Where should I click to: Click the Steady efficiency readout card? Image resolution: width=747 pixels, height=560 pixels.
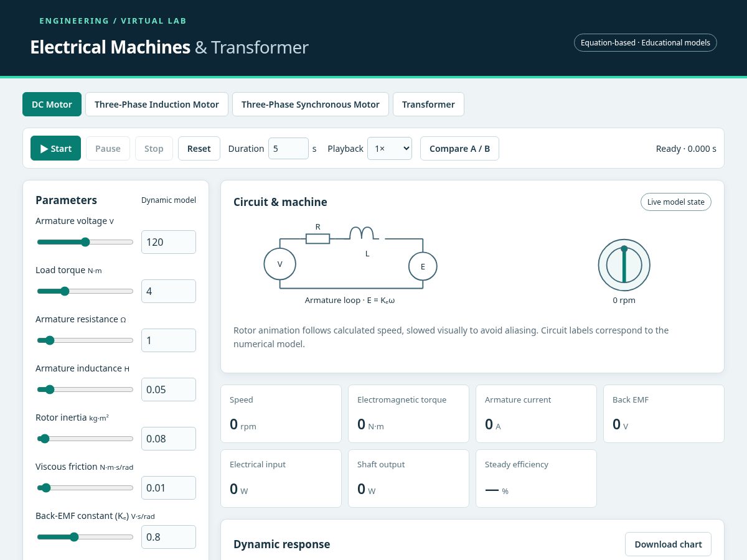tap(536, 478)
